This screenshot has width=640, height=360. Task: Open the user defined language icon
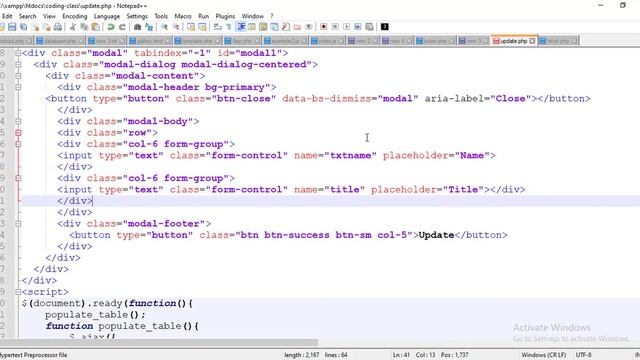(x=252, y=27)
